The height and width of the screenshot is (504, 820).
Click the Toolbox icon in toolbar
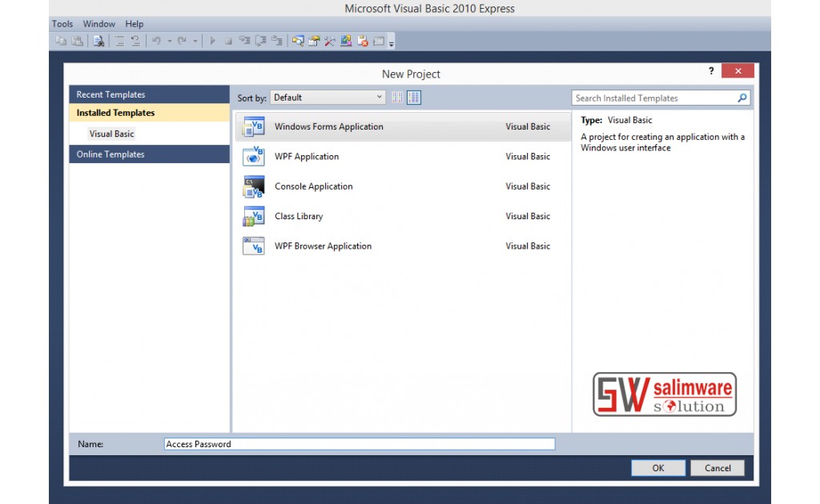330,41
